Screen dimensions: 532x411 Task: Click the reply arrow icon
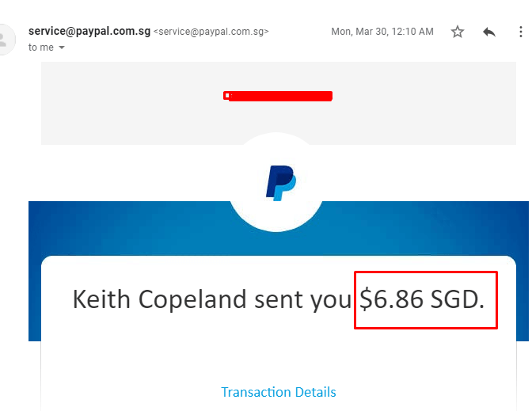(x=489, y=32)
